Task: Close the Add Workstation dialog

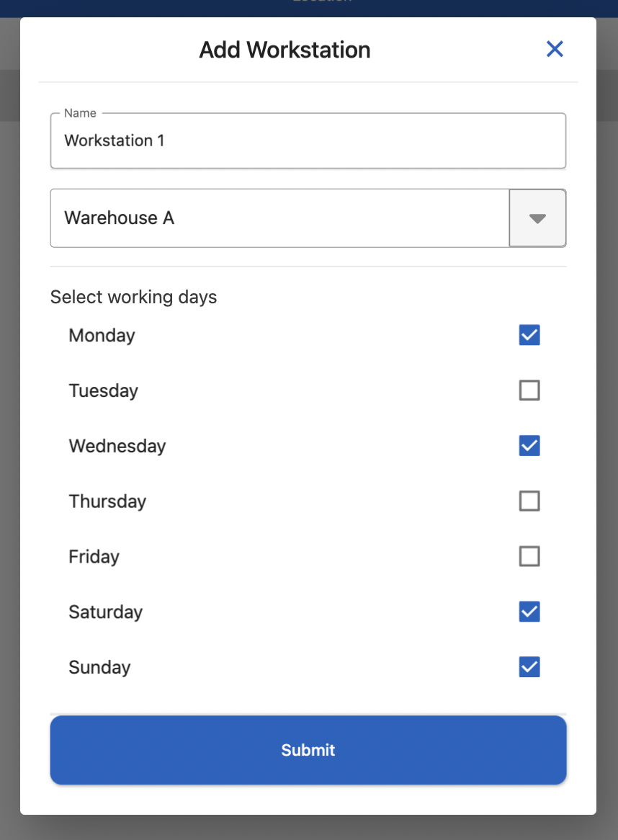Action: click(x=555, y=49)
